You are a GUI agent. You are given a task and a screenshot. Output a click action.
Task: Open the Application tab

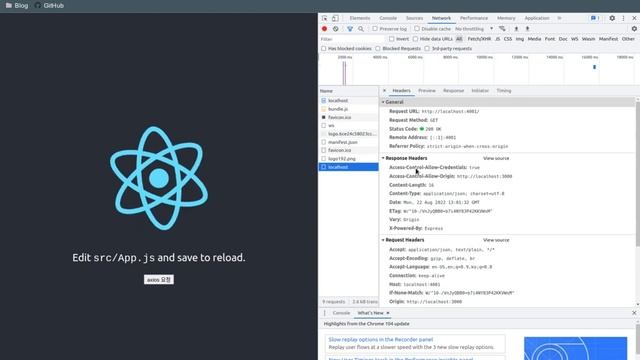[537, 18]
